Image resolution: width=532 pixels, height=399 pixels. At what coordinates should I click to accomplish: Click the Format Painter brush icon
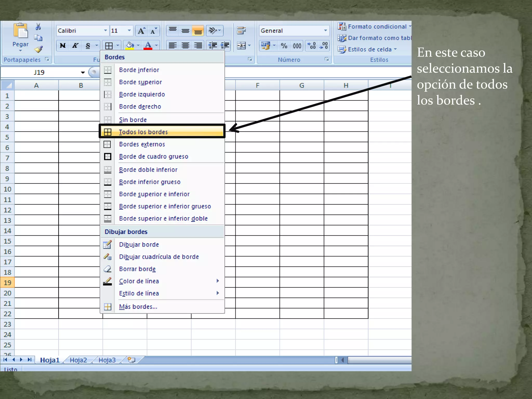coord(38,49)
